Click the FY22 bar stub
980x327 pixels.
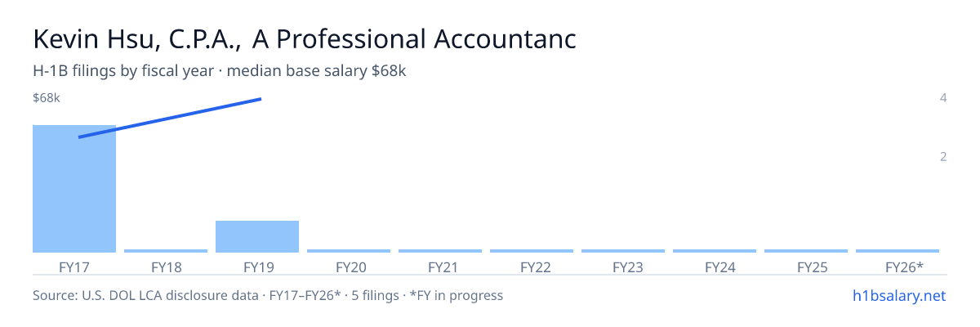(x=532, y=251)
